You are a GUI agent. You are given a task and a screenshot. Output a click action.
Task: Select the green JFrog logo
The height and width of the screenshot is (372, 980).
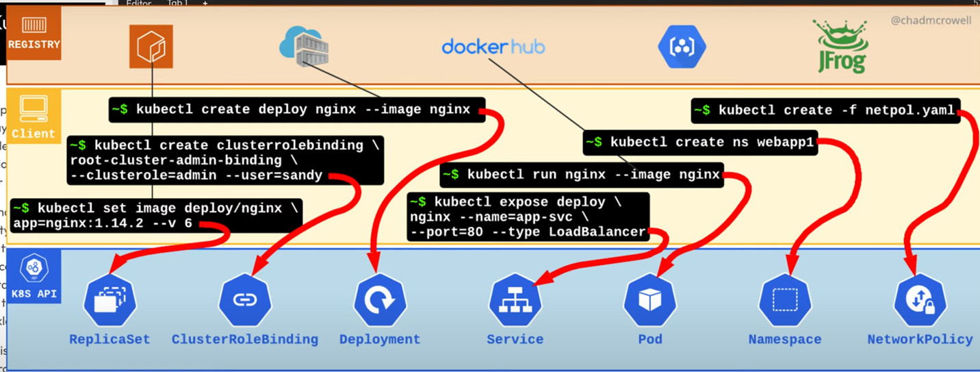tap(840, 45)
